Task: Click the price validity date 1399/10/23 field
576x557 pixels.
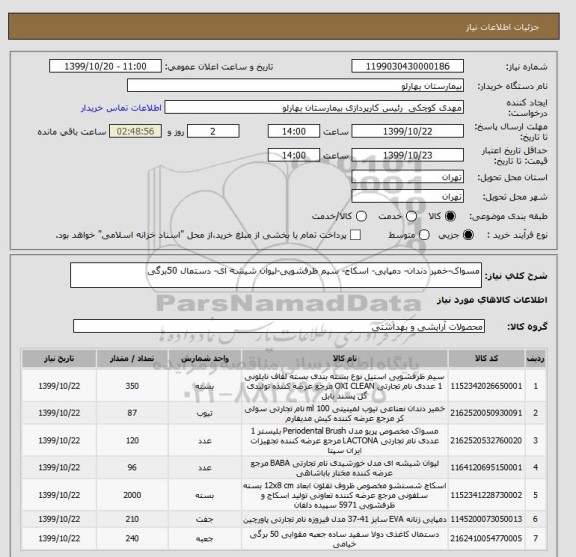Action: click(x=407, y=155)
